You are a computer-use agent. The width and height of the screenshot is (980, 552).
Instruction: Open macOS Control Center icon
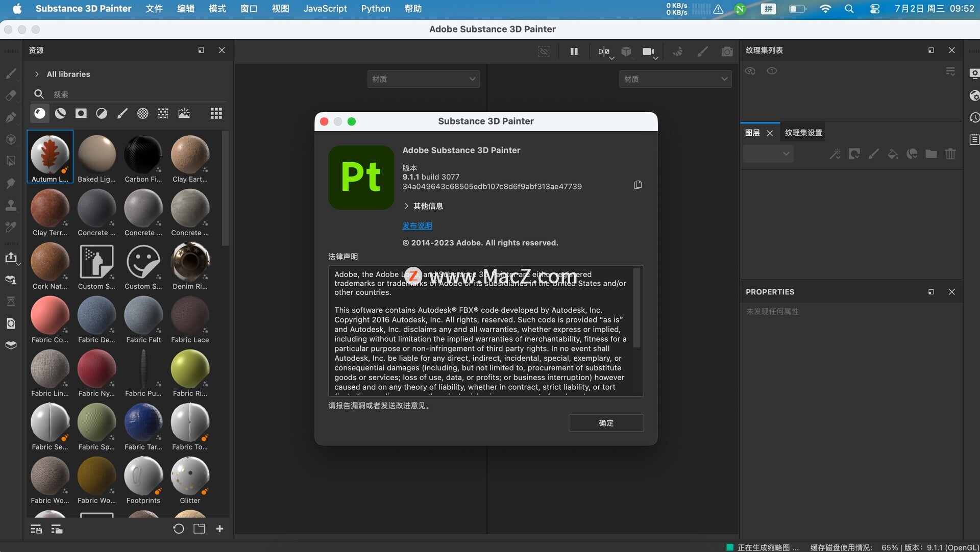[875, 9]
